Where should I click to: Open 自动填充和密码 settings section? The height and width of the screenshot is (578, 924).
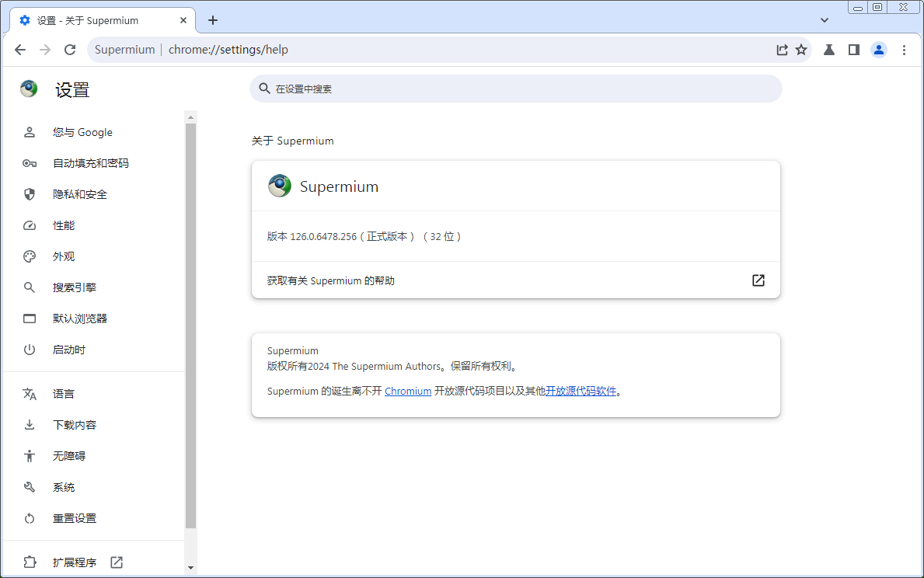(94, 163)
